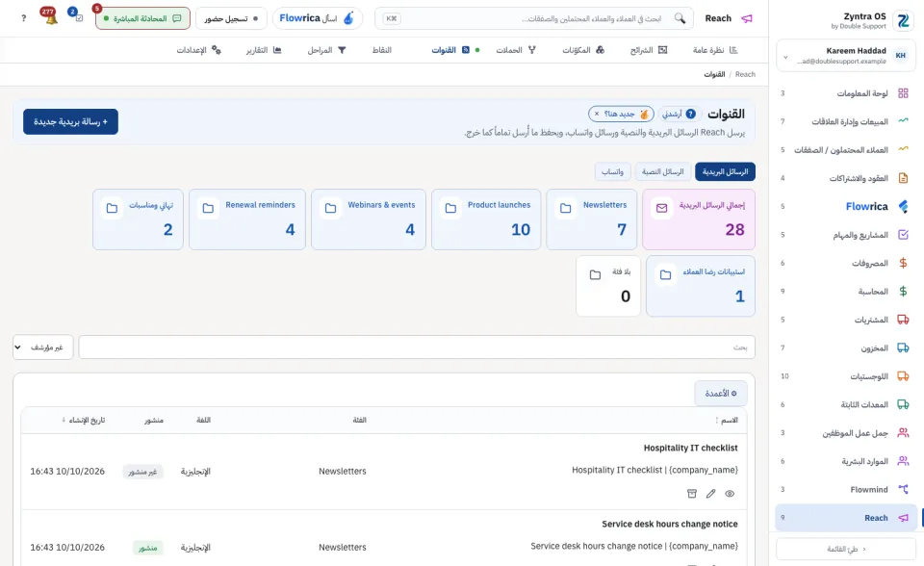Preview Hospitality IT checklist with eye icon
This screenshot has height=566, width=924.
730,494
